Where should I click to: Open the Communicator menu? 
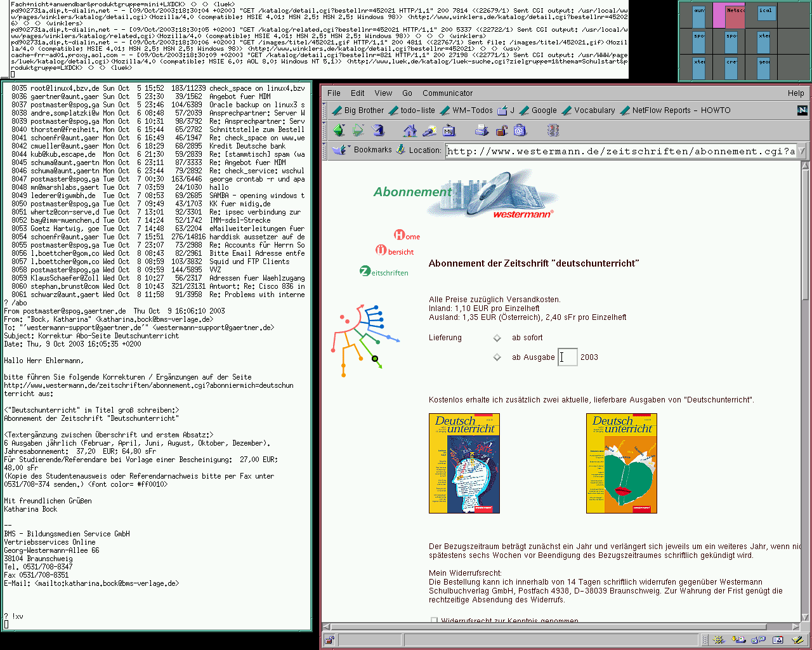click(448, 93)
